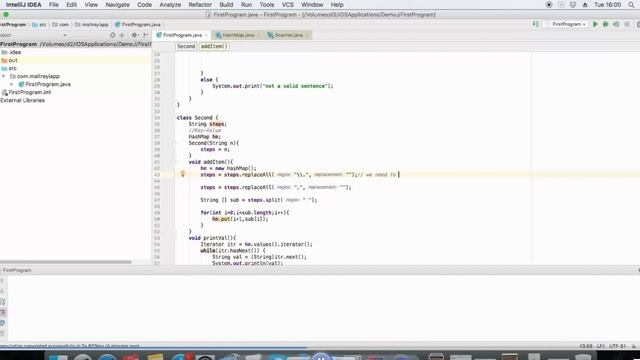Open the Window menu
Screen dimensions: 640x360
tap(312, 5)
